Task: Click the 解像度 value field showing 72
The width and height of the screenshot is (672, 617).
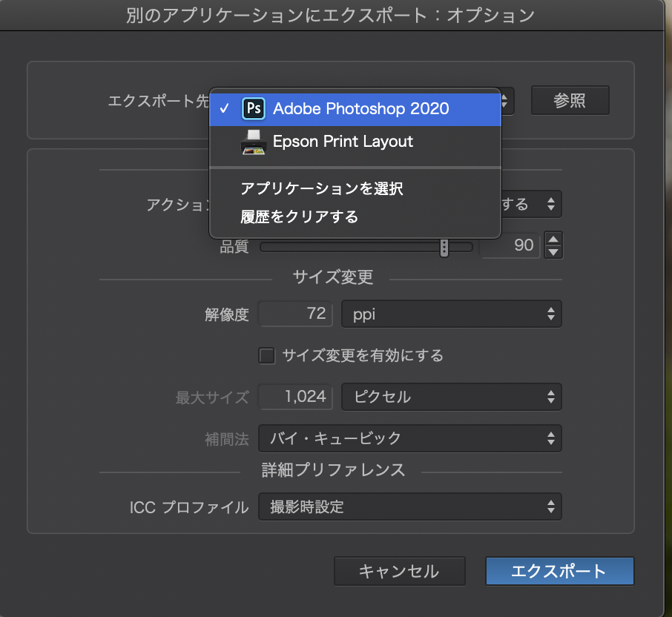Action: pyautogui.click(x=295, y=314)
